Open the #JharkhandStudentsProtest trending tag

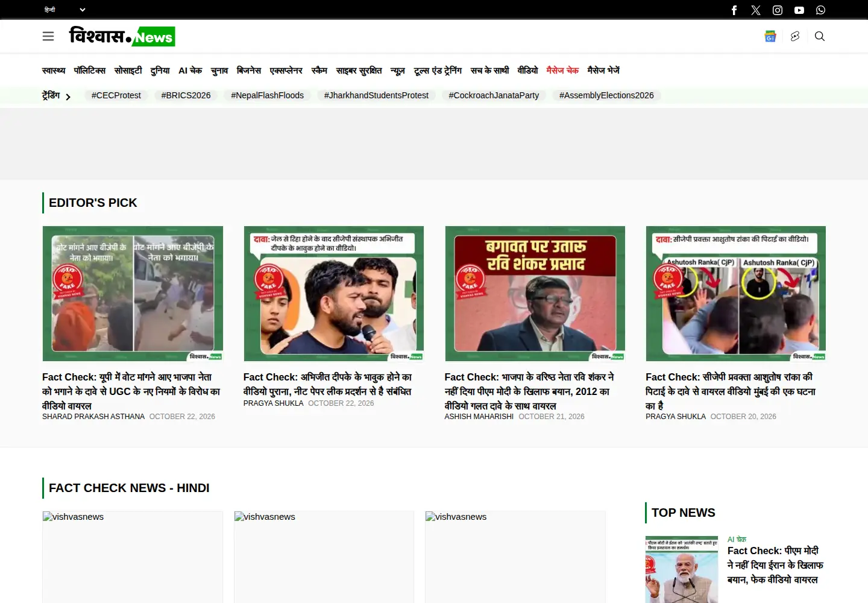pyautogui.click(x=376, y=95)
